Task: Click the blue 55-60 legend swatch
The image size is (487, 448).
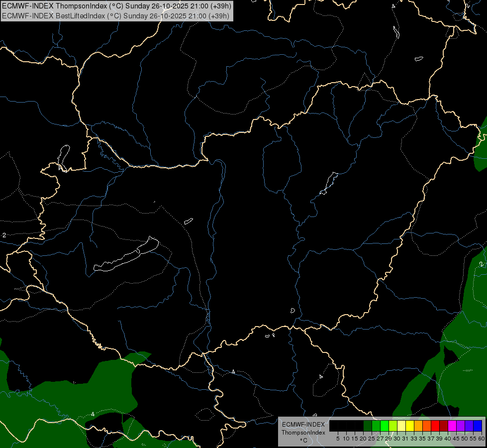Action: point(478,426)
